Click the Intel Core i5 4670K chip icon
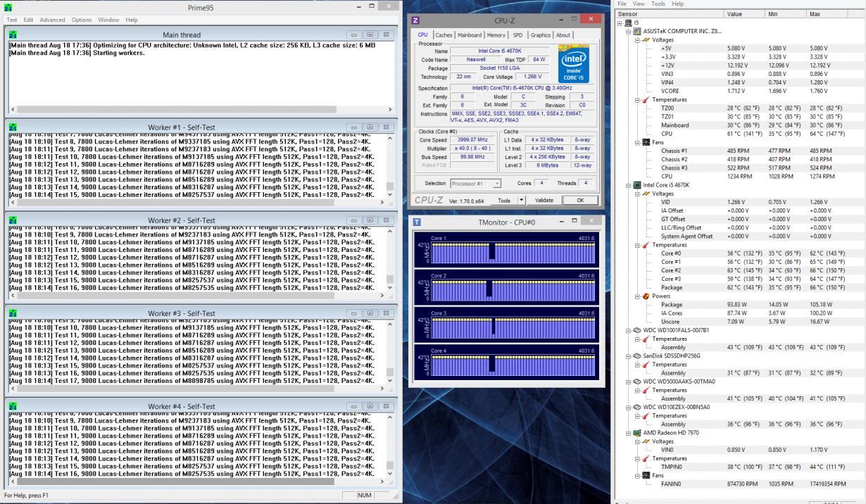The height and width of the screenshot is (504, 866). pyautogui.click(x=637, y=185)
